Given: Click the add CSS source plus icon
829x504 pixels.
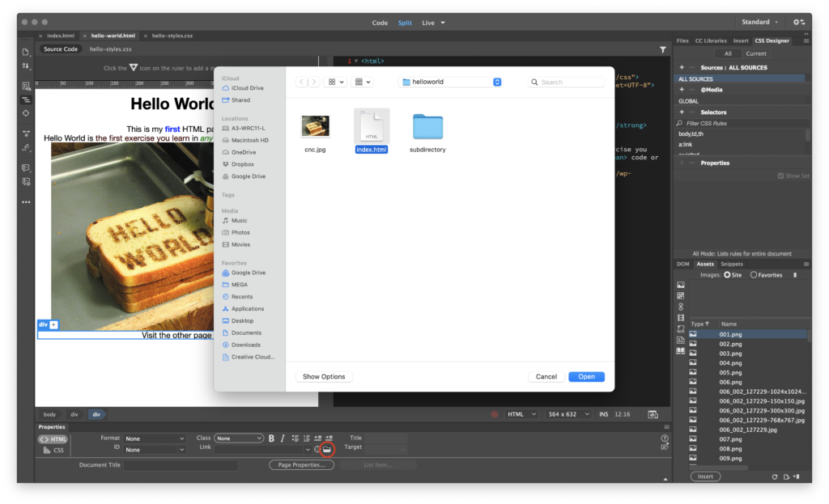Looking at the screenshot, I should tap(682, 67).
